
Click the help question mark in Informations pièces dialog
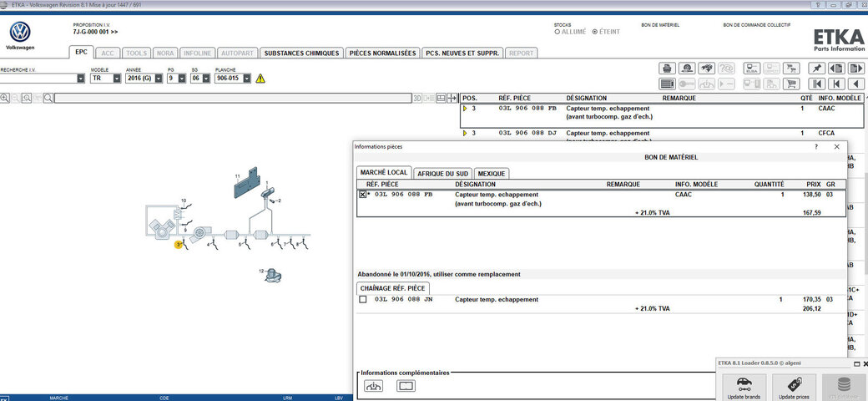(x=816, y=147)
